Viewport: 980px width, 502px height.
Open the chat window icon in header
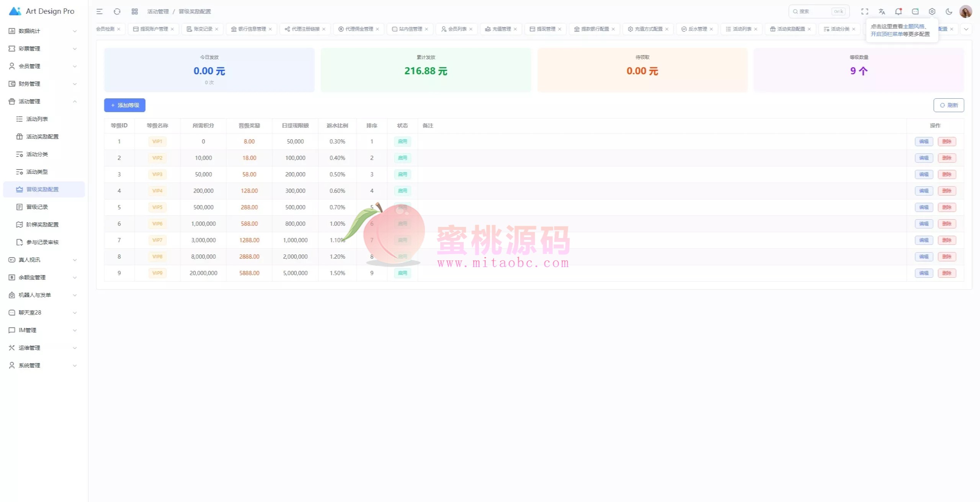click(x=915, y=11)
